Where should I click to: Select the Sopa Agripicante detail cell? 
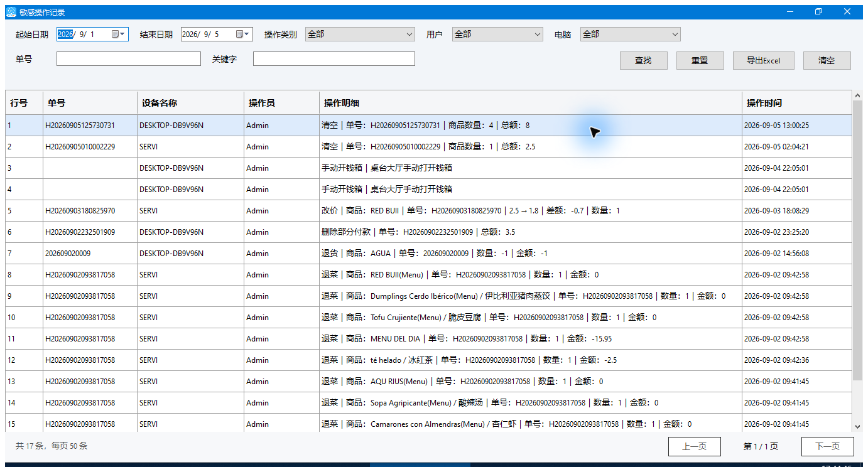[531, 403]
